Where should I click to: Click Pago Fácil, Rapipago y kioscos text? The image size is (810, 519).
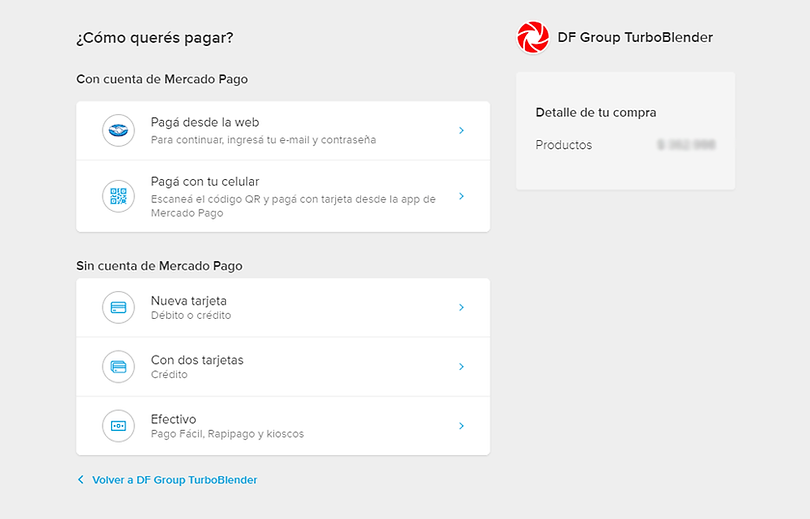click(x=227, y=434)
